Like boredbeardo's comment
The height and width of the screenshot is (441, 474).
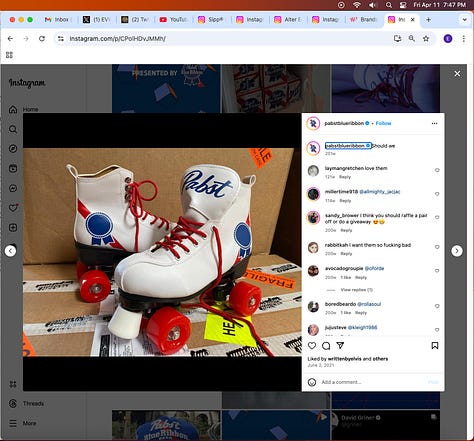pos(437,306)
